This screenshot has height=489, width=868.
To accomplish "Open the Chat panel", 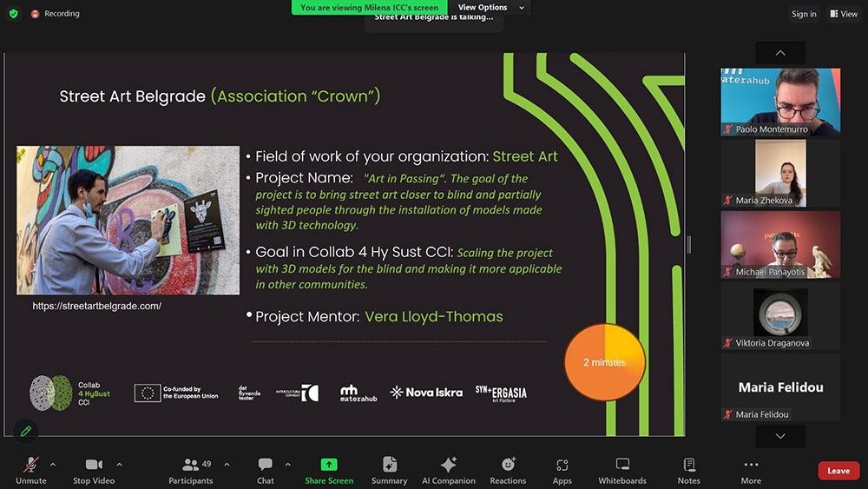I will (x=266, y=470).
